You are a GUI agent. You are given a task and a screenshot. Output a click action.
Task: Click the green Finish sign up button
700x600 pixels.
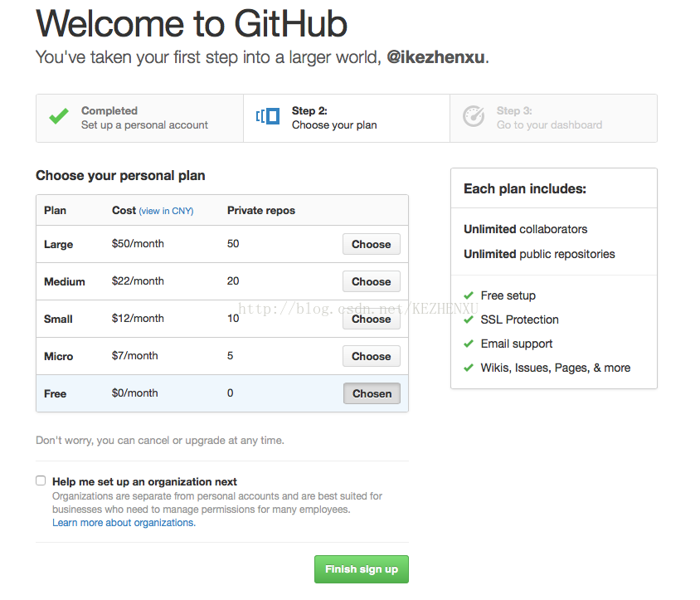pyautogui.click(x=362, y=569)
